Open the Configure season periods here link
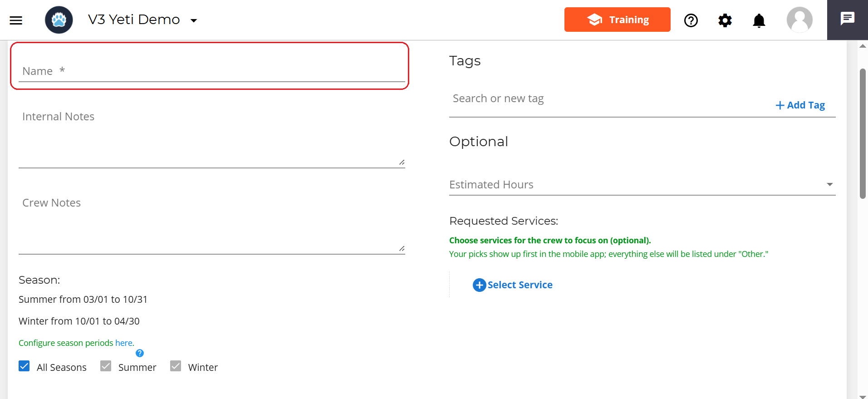The height and width of the screenshot is (399, 868). pyautogui.click(x=124, y=343)
